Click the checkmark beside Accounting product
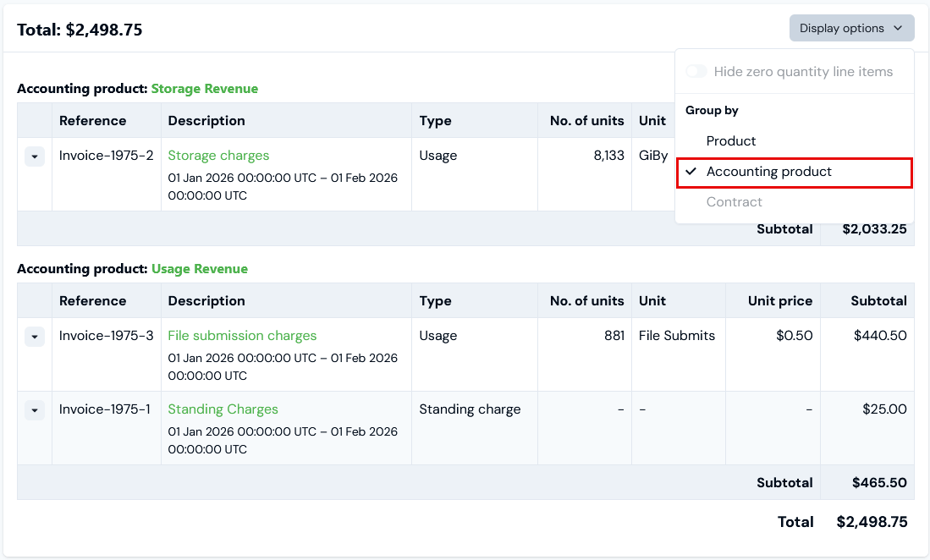 pos(691,171)
